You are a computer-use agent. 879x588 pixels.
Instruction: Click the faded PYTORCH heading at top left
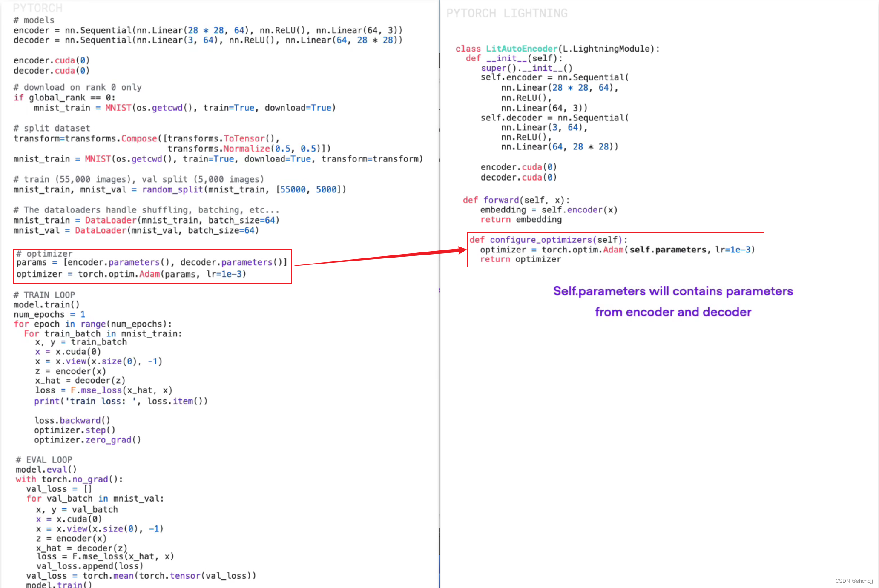(38, 8)
